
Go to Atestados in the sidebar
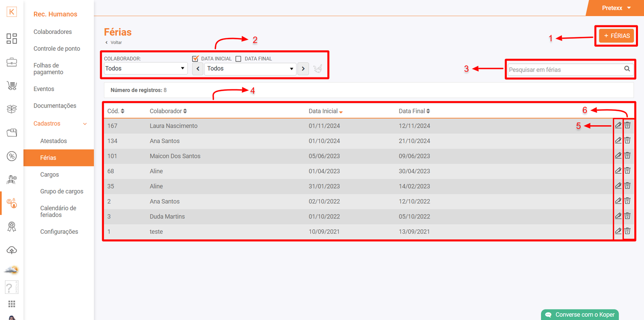pos(54,141)
